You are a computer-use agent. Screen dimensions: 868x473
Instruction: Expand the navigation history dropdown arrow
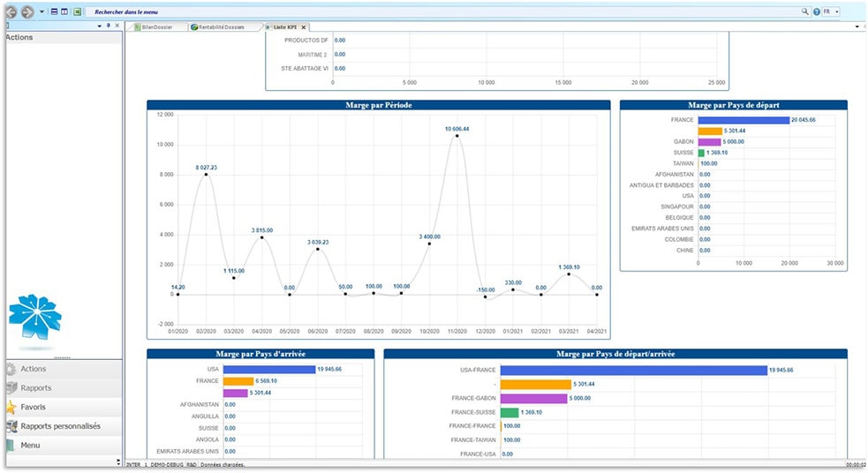coord(42,12)
